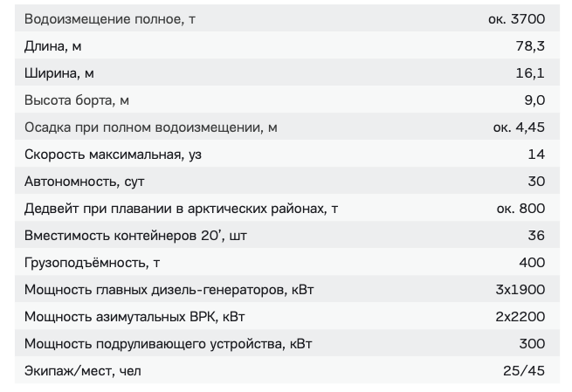Click the "Мощность азимутальных ВРК, кВт" label
572x392 pixels.
[141, 317]
